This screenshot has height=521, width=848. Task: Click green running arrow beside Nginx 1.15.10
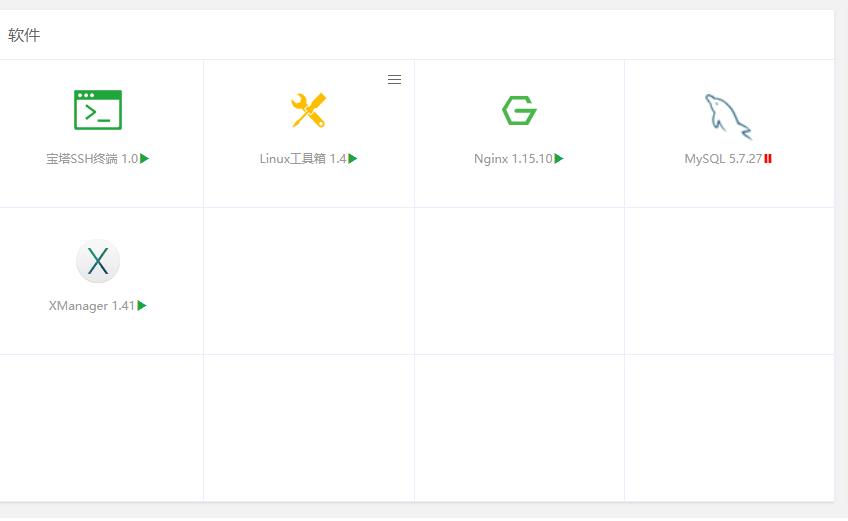(559, 159)
